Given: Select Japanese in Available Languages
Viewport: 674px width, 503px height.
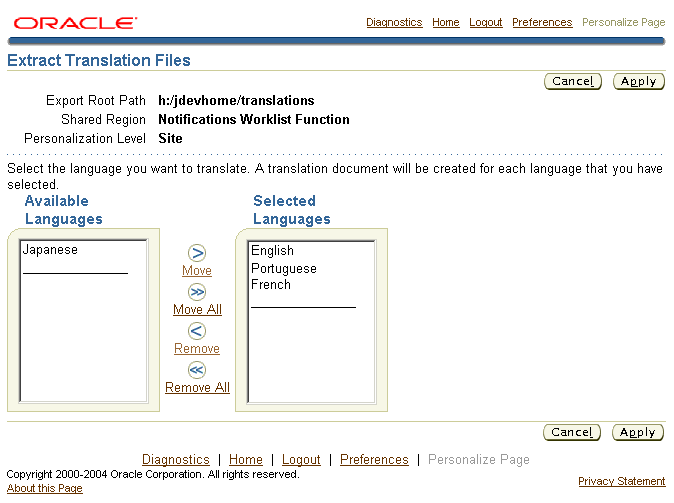Looking at the screenshot, I should click(50, 250).
